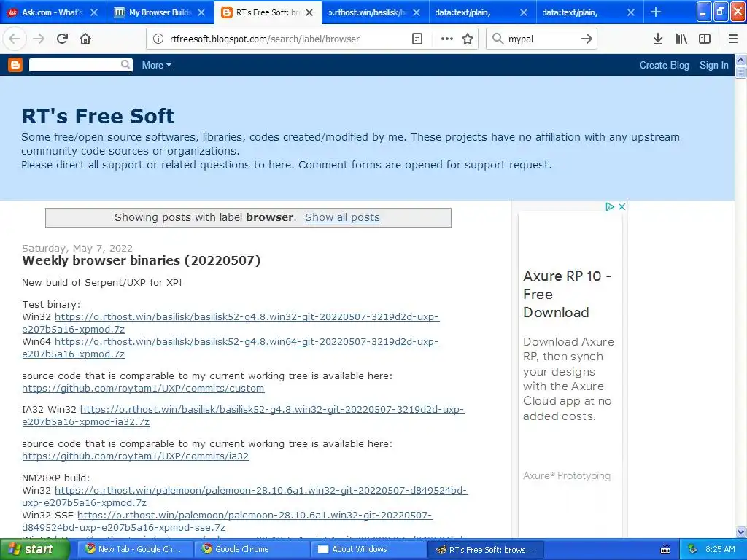
Task: Click the mypal search field
Action: click(x=541, y=39)
